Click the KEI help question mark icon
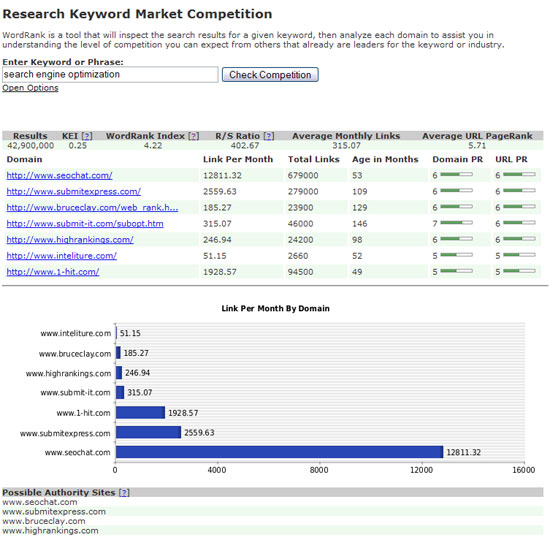Viewport: 550px width, 540px height. click(87, 136)
